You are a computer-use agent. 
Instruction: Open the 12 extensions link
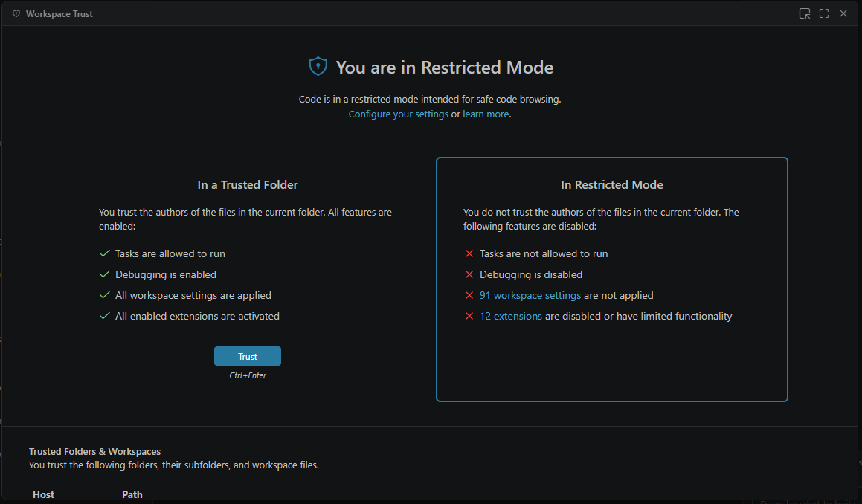click(x=511, y=316)
